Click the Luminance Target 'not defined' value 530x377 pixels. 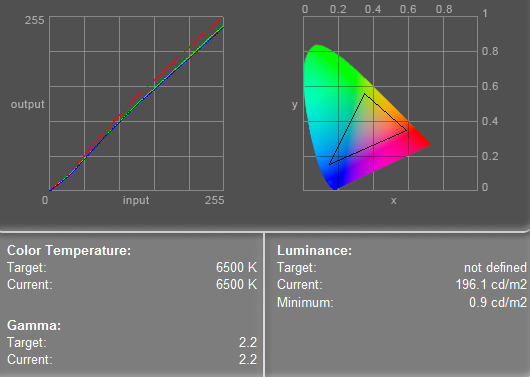coord(495,267)
